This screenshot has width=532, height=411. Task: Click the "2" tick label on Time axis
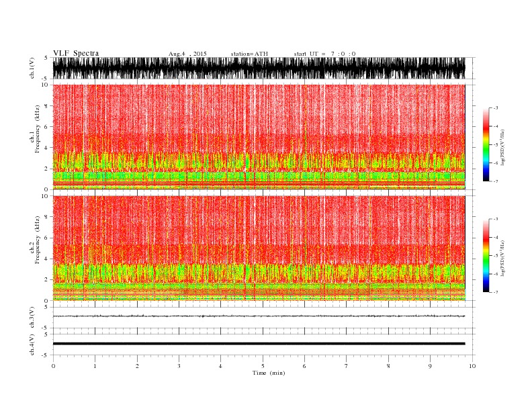tap(137, 366)
